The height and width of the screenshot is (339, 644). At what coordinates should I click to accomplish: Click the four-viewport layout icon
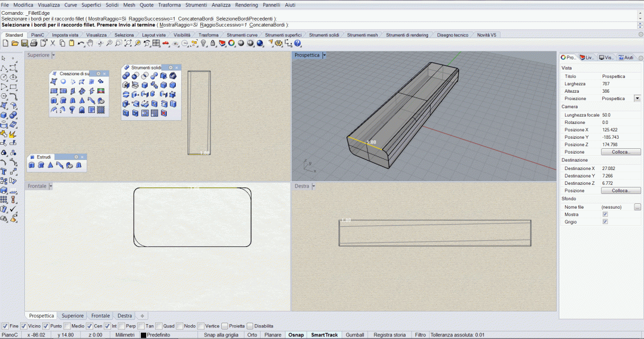156,43
